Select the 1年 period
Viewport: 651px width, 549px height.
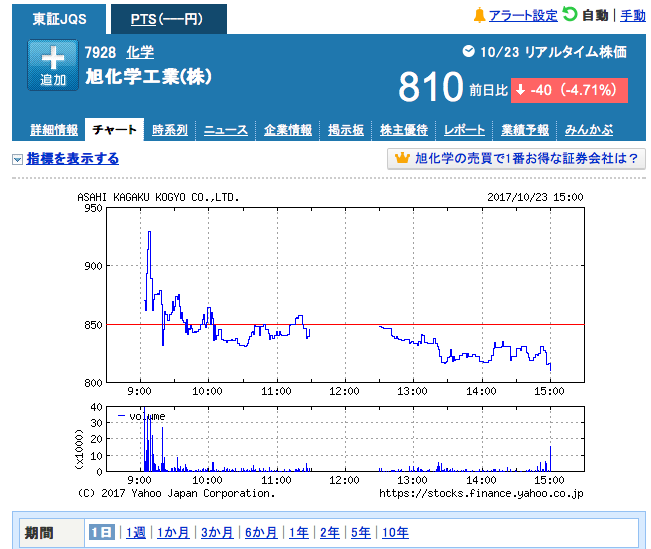pos(299,532)
